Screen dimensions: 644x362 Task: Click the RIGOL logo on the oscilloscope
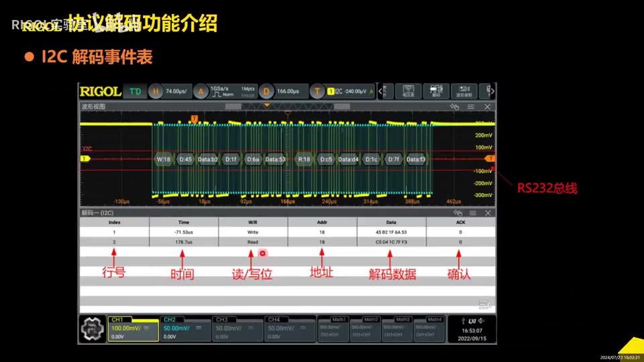tap(101, 92)
